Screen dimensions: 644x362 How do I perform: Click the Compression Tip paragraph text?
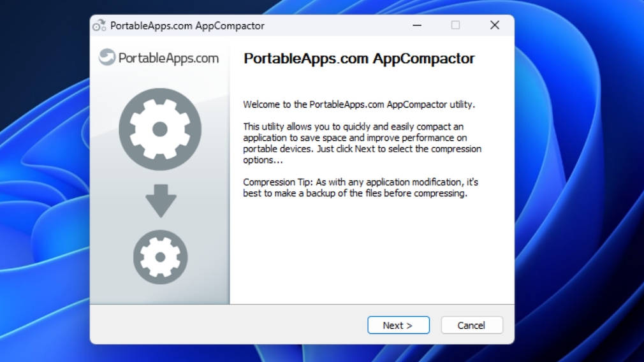(x=360, y=187)
